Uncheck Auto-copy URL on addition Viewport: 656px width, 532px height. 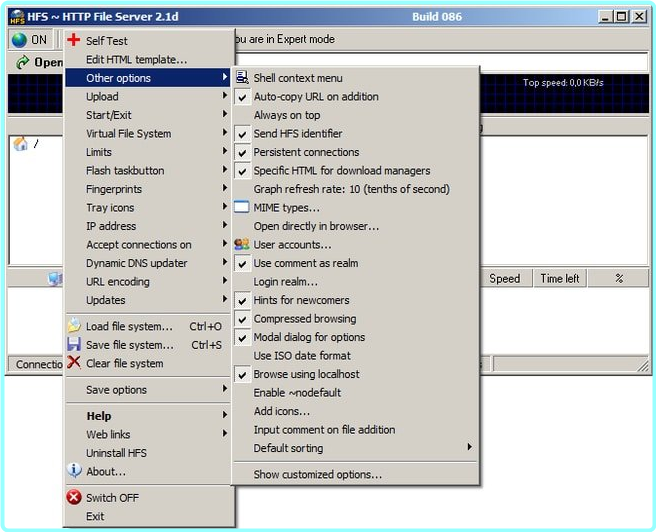242,97
